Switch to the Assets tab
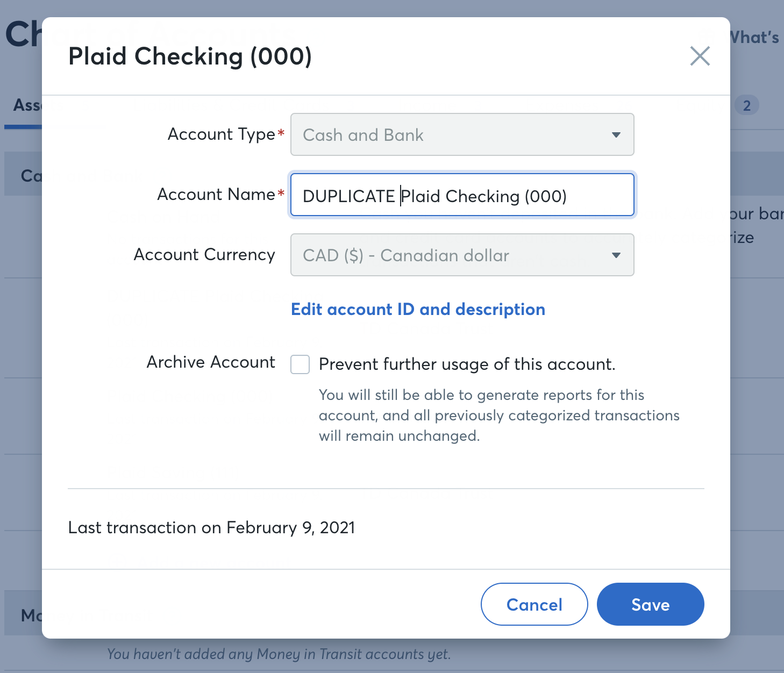This screenshot has height=673, width=784. 30,105
